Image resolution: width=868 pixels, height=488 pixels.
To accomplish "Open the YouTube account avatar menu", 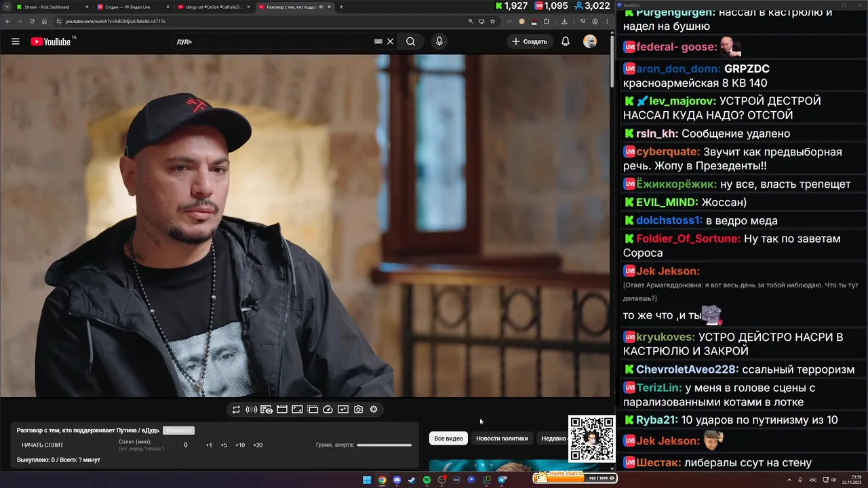I will [590, 41].
